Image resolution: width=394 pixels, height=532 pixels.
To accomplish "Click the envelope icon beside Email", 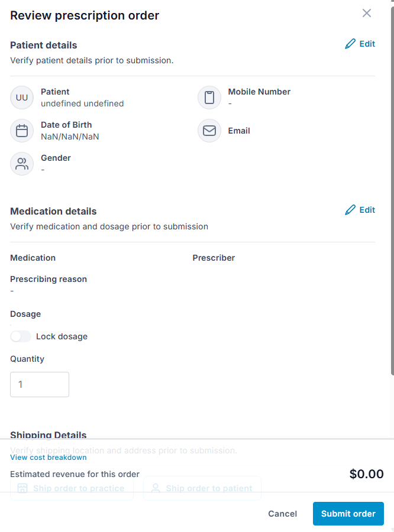I will tap(209, 131).
